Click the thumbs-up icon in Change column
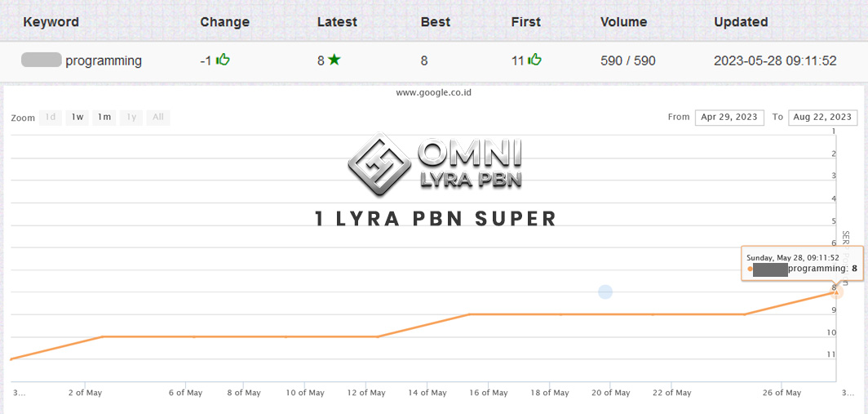The image size is (868, 414). click(x=223, y=60)
